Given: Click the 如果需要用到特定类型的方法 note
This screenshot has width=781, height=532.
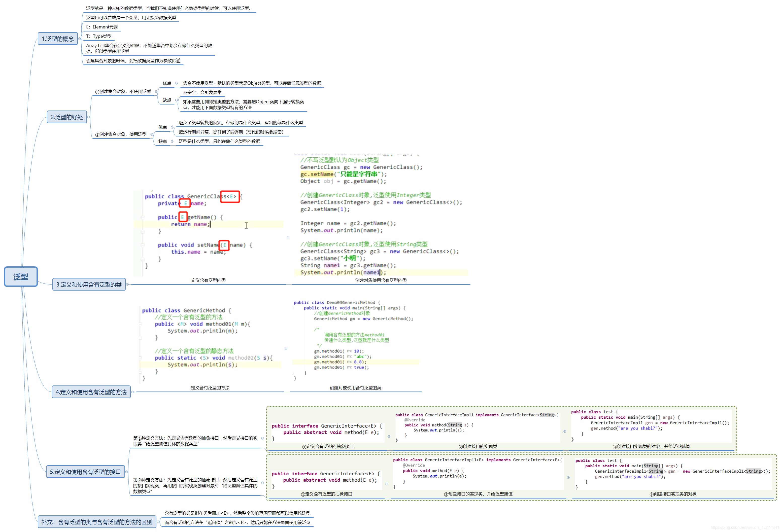Looking at the screenshot, I should [x=243, y=104].
